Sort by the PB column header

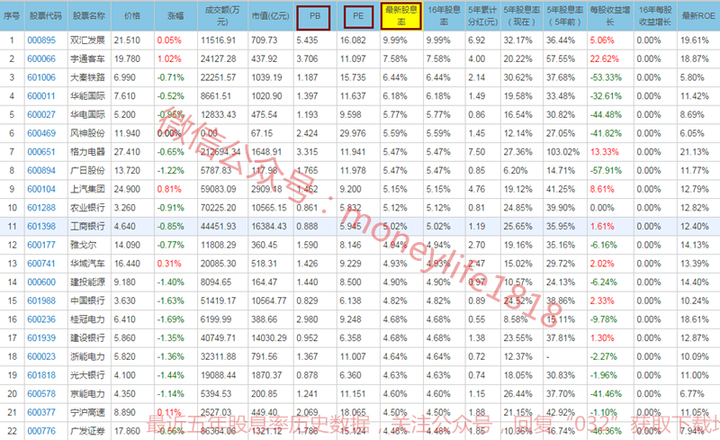(x=314, y=17)
